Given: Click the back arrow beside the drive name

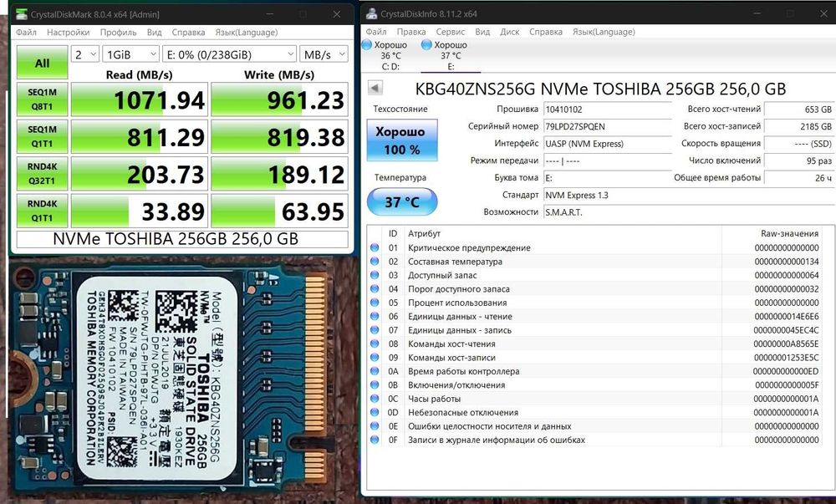Looking at the screenshot, I should click(x=375, y=88).
